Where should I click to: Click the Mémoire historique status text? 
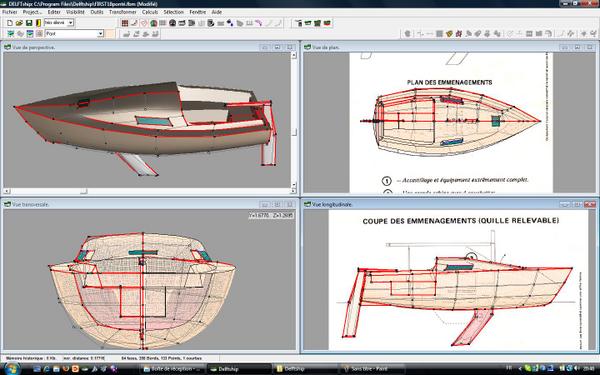pyautogui.click(x=31, y=359)
